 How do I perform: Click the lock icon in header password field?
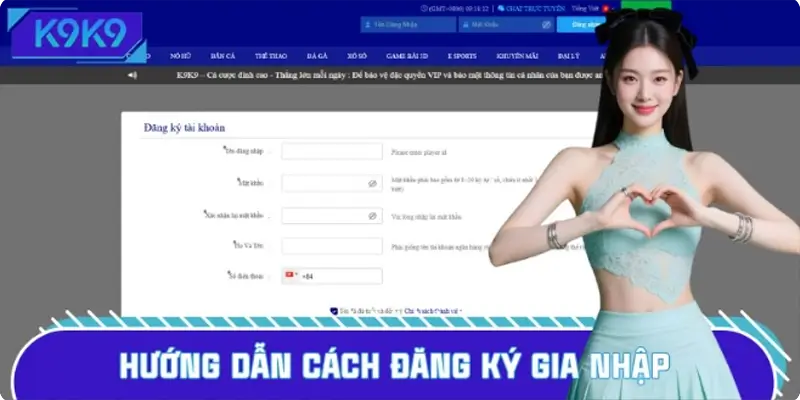click(x=466, y=24)
